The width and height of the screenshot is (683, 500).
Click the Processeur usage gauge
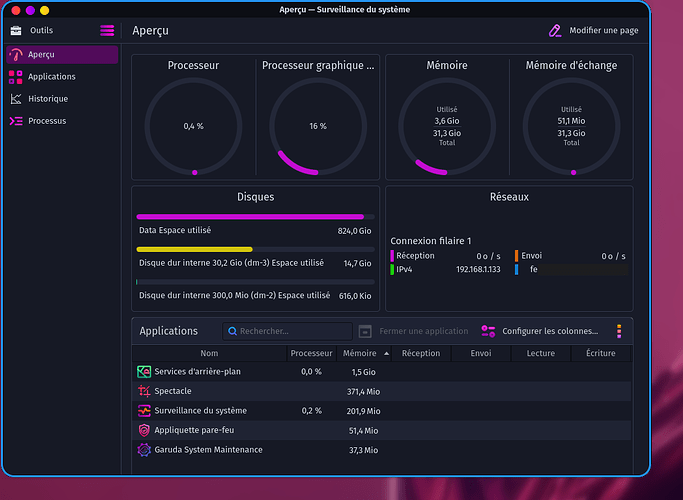193,126
